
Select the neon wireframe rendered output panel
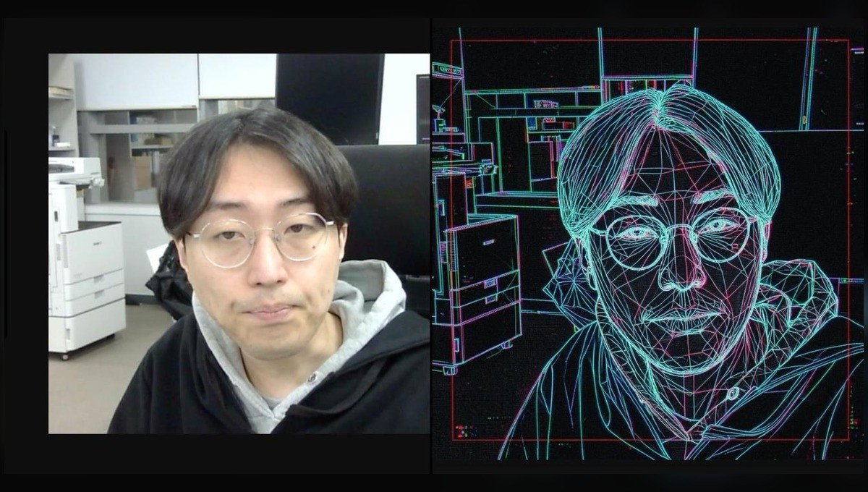coord(650,244)
